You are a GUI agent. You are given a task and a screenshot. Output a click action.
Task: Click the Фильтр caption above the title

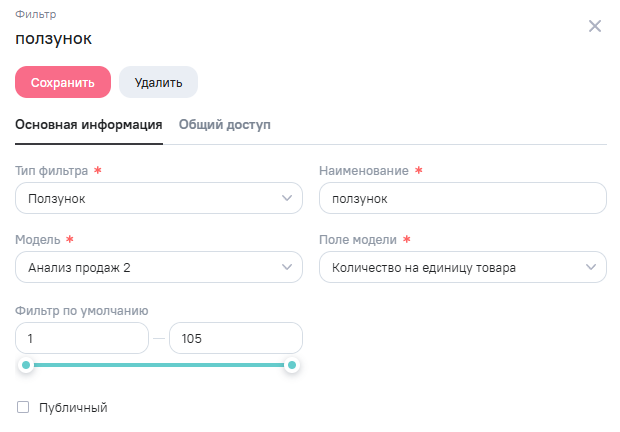point(35,16)
